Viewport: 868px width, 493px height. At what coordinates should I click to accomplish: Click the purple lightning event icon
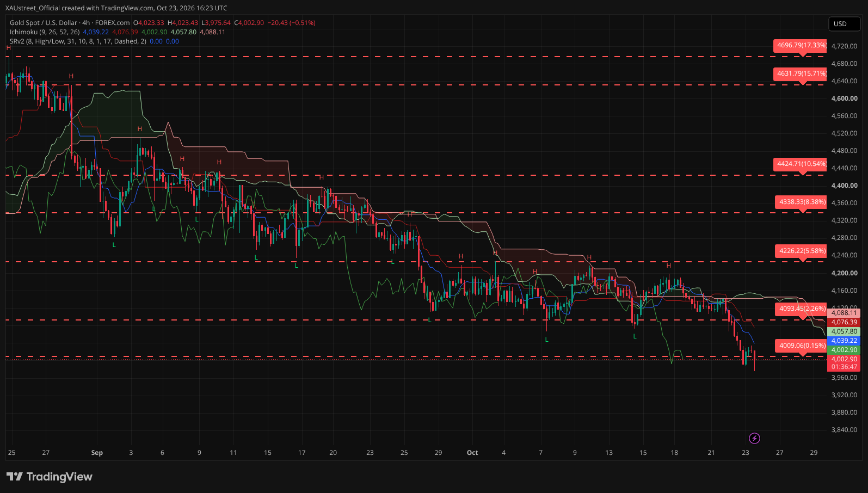(x=754, y=438)
